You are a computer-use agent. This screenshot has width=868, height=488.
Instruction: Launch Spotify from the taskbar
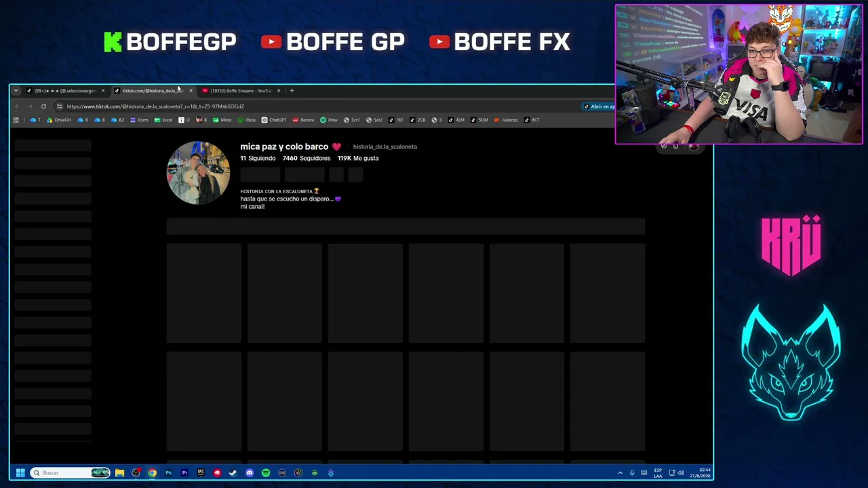point(266,473)
